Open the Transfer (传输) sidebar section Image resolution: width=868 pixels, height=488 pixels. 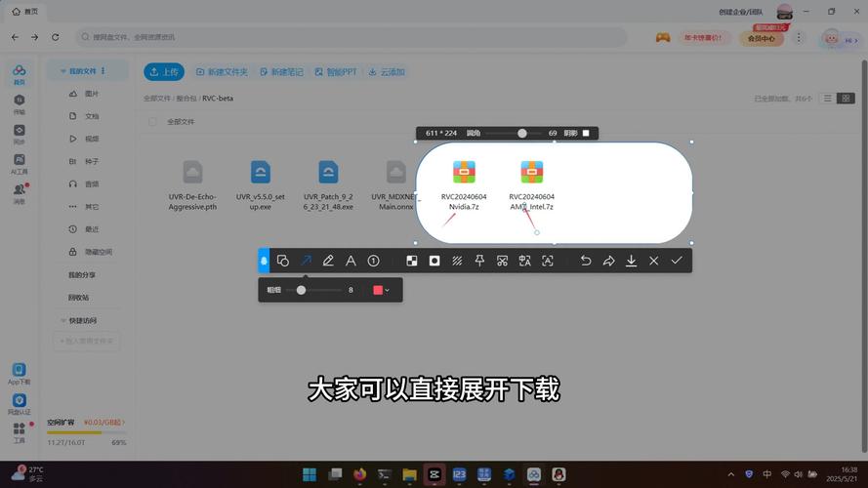click(20, 104)
